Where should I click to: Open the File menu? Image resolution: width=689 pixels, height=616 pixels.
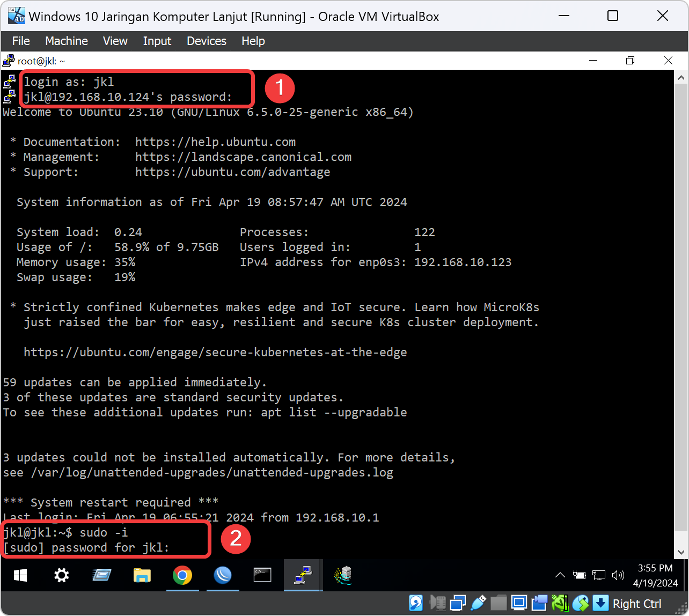tap(21, 41)
